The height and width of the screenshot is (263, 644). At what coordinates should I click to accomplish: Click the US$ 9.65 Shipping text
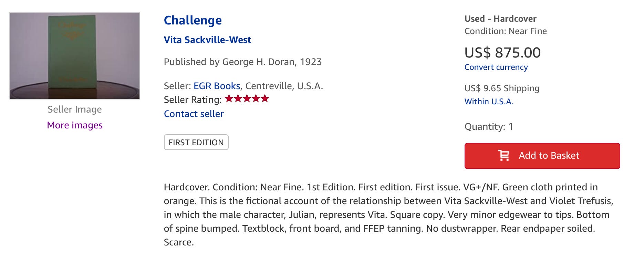tap(502, 88)
